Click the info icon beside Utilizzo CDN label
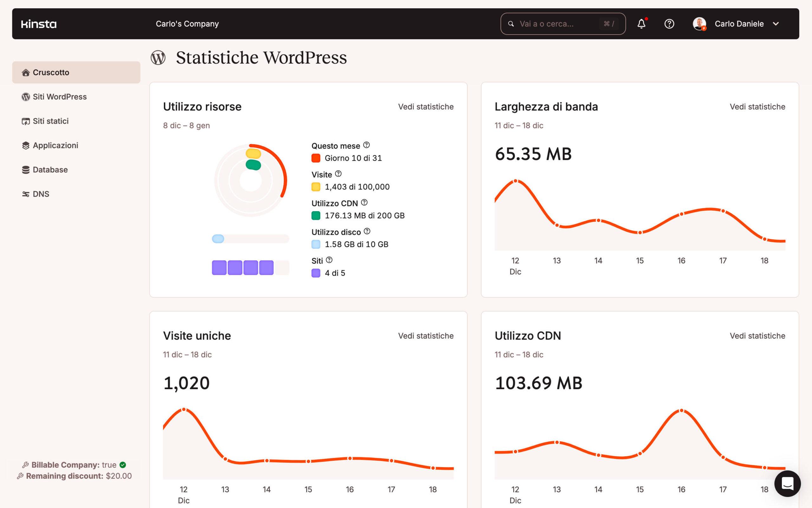Viewport: 812px width, 508px height. click(x=364, y=203)
